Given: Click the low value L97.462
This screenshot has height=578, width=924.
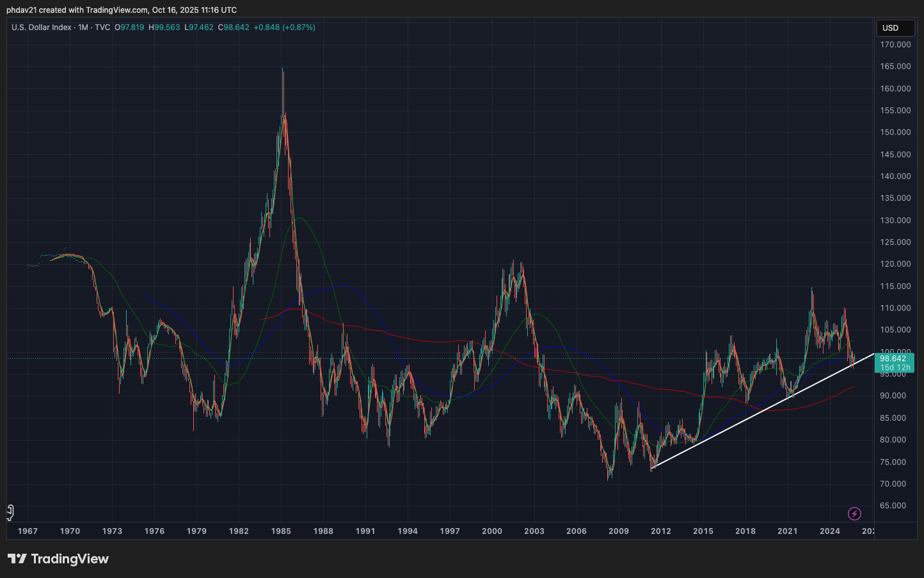Looking at the screenshot, I should [199, 27].
